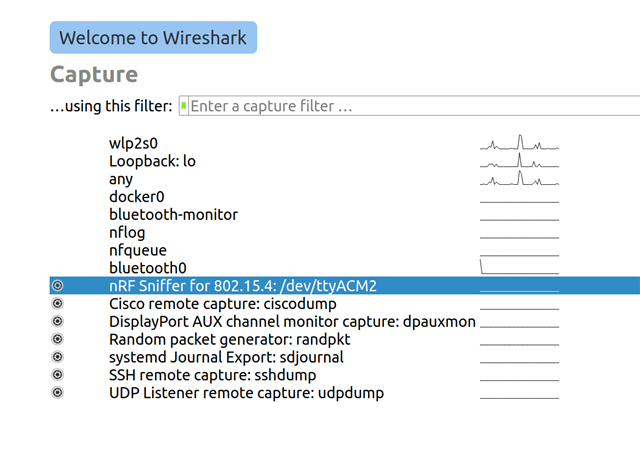Open options gear for sdjournal

[58, 357]
